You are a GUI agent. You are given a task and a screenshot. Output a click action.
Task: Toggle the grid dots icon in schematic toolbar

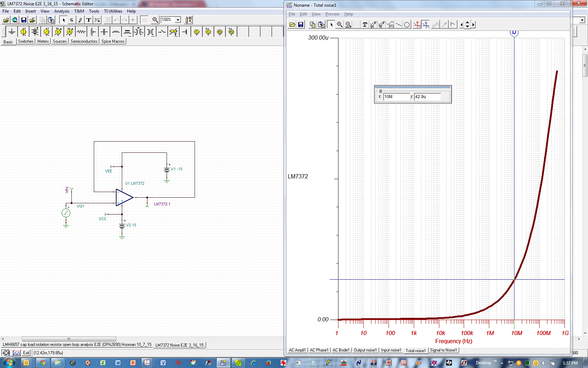coord(144,20)
